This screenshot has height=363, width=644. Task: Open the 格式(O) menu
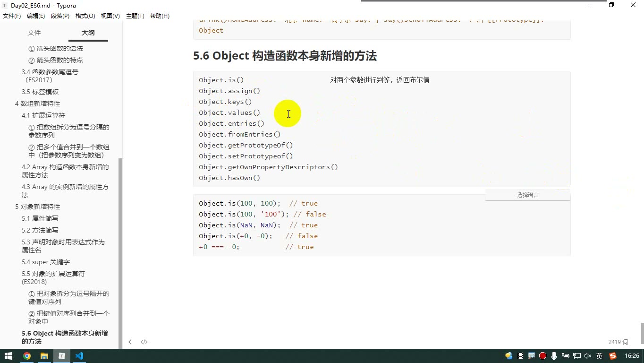tap(85, 16)
